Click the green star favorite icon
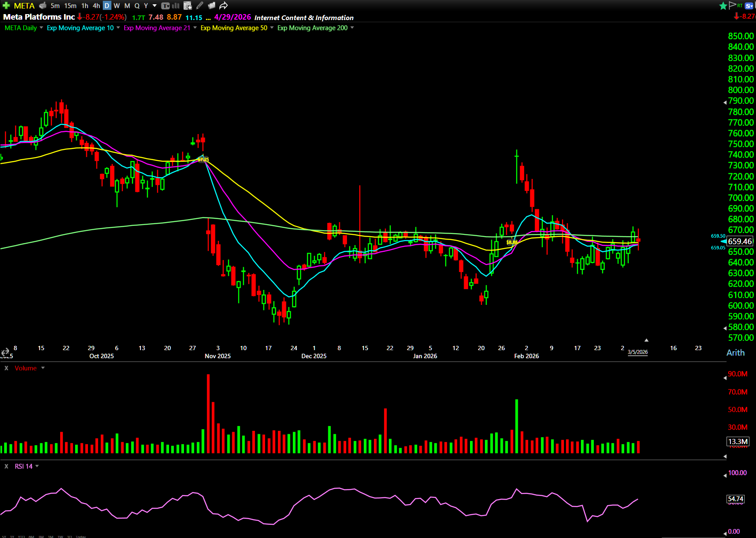 point(723,6)
